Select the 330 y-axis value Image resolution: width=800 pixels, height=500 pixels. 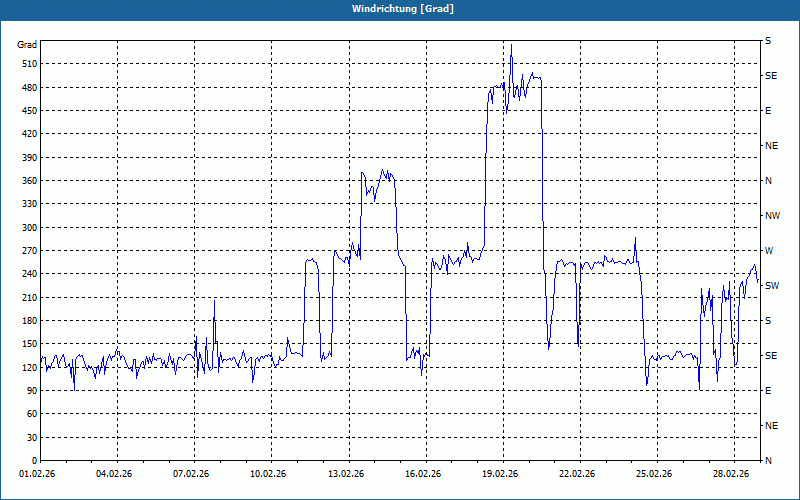[x=30, y=204]
